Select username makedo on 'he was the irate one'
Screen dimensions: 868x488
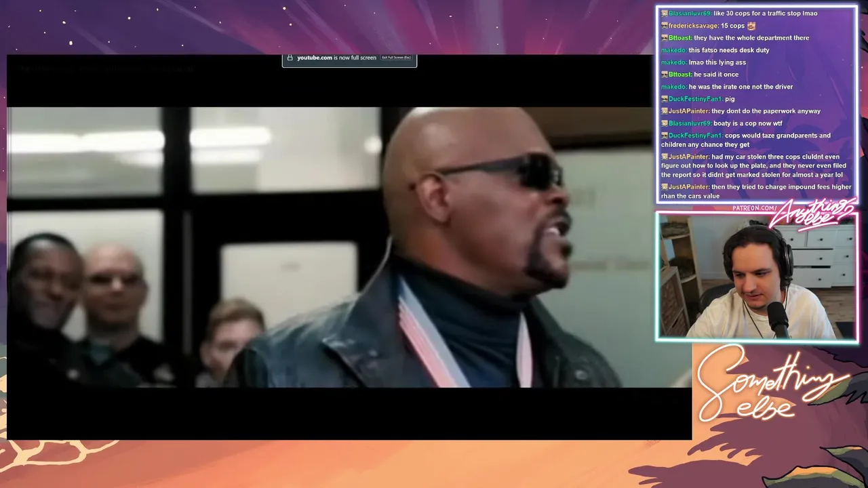673,87
